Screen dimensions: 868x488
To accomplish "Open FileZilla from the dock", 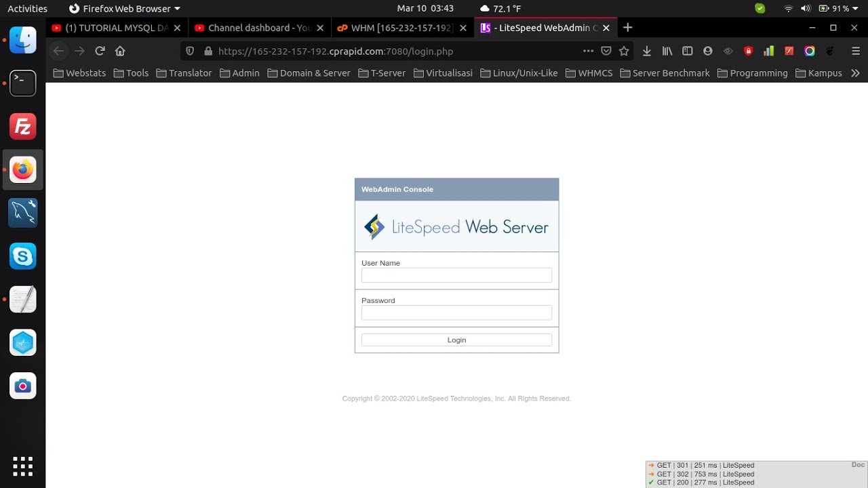I will point(23,126).
